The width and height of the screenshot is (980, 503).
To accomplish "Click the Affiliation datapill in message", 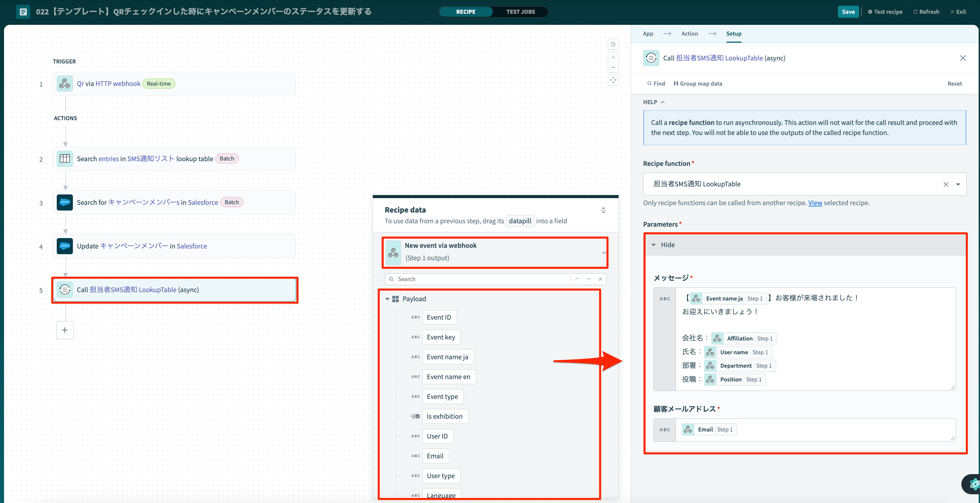I will pyautogui.click(x=744, y=338).
